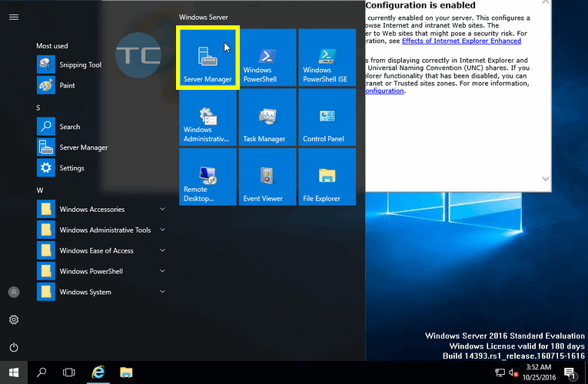This screenshot has height=384, width=588.
Task: Click the scroll down arrow in Internet Explorer
Action: pos(546,179)
